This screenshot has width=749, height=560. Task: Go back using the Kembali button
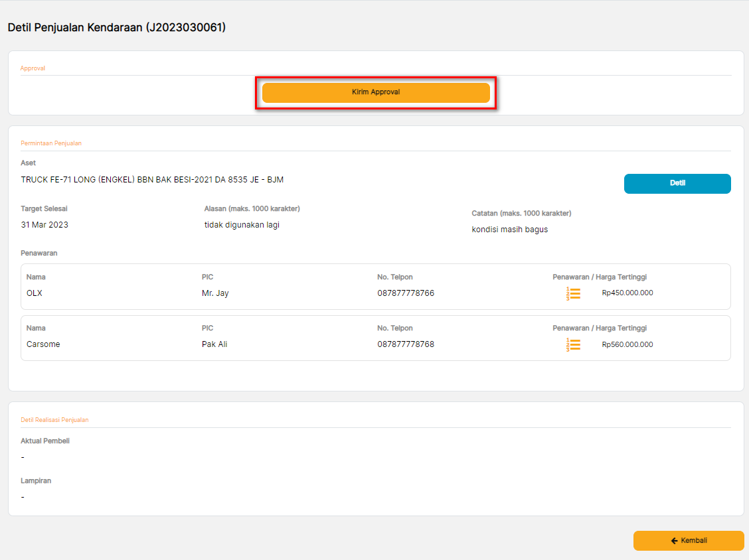[x=688, y=541]
